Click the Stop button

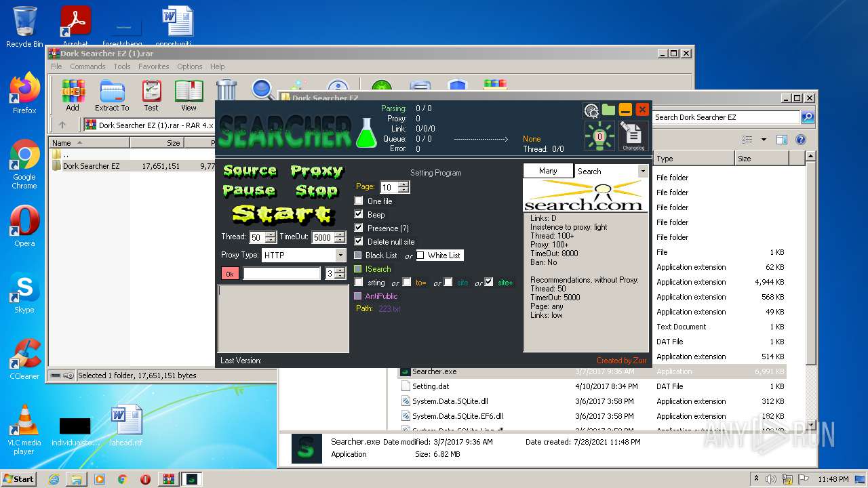point(317,190)
